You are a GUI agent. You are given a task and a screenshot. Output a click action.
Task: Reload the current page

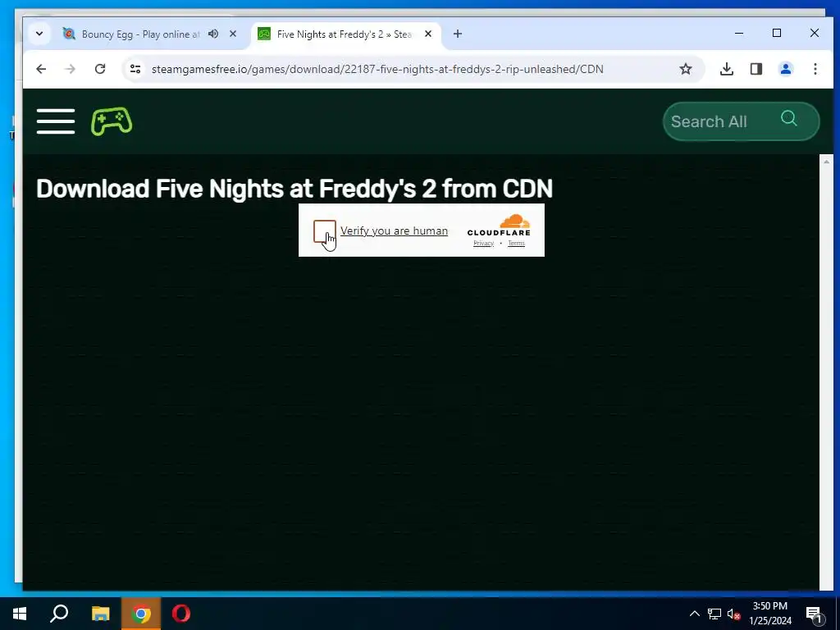[100, 69]
